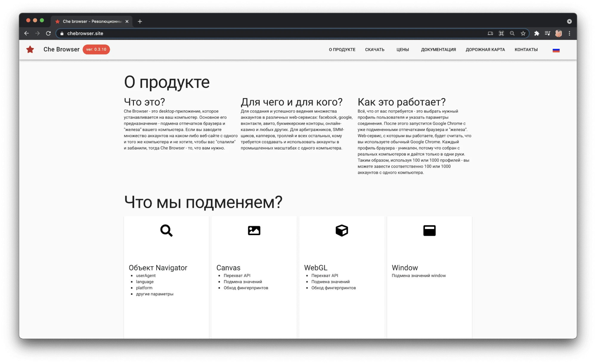Click the Window card title
The image size is (596, 364).
[405, 268]
